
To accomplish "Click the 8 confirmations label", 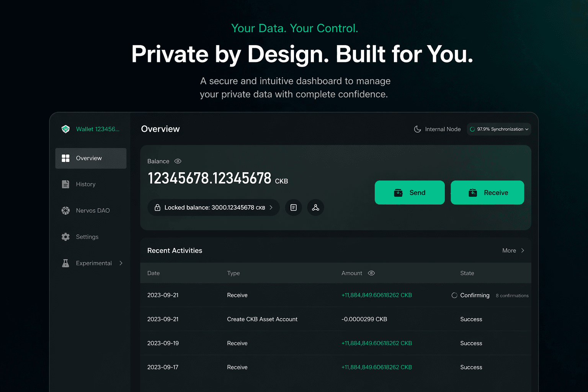I will click(512, 296).
